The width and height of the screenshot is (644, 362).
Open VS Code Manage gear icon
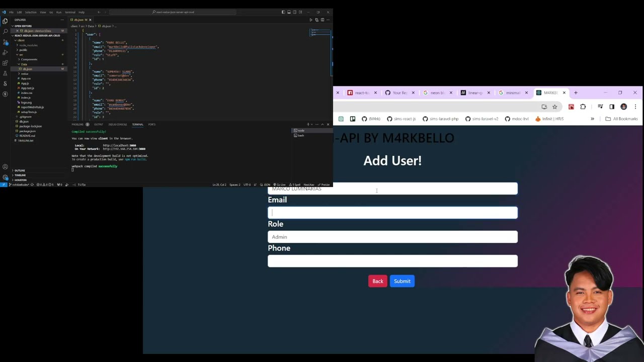[5, 177]
